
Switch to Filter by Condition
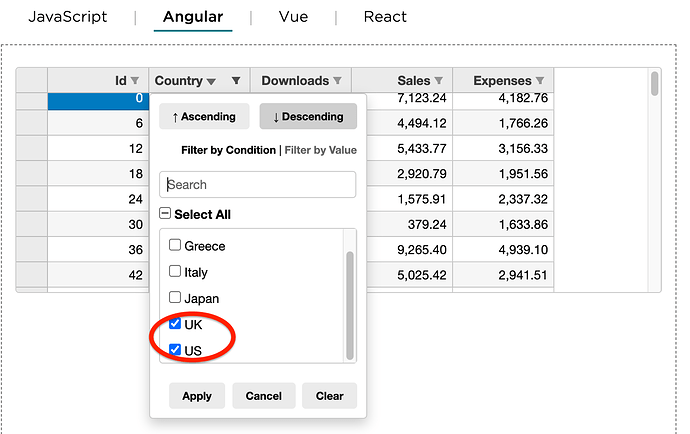pos(228,150)
